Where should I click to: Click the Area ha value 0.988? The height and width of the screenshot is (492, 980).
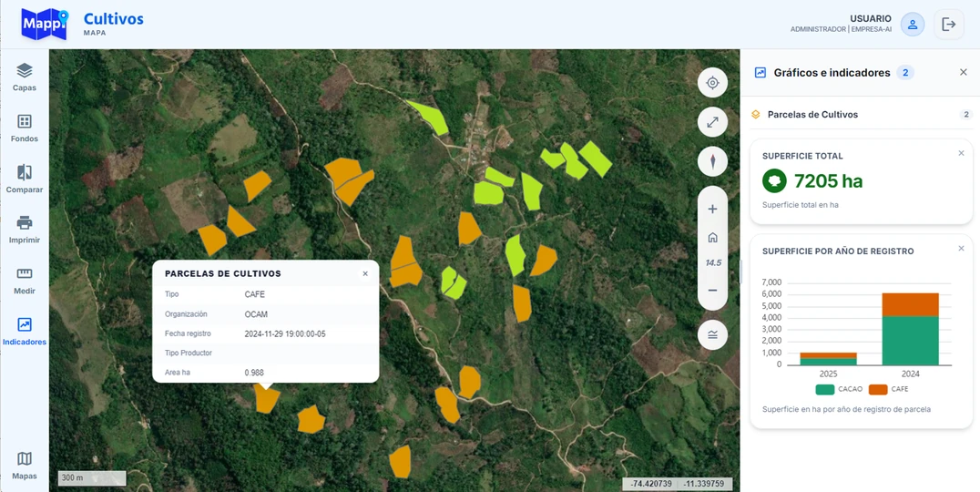point(254,373)
